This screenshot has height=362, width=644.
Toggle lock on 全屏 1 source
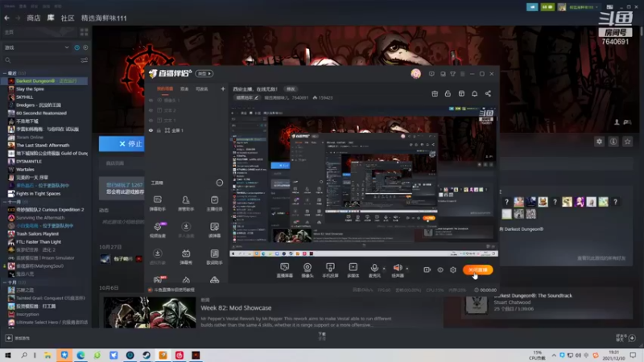pyautogui.click(x=159, y=130)
